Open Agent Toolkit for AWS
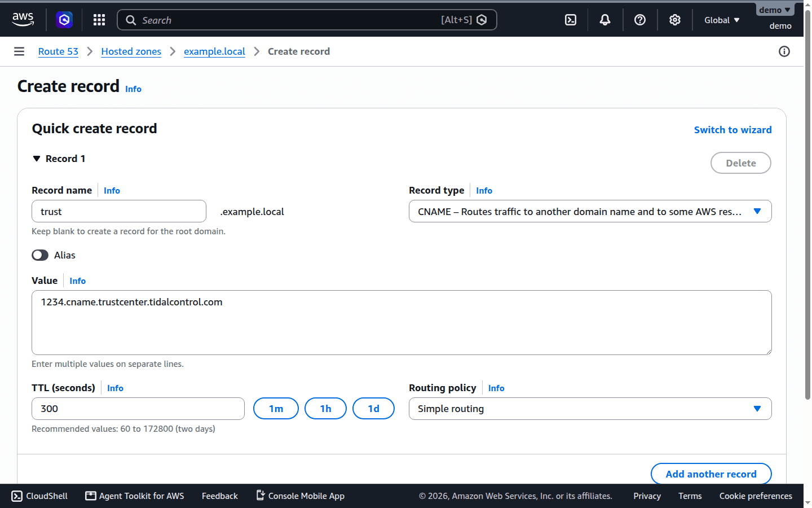This screenshot has height=508, width=812. (x=135, y=496)
